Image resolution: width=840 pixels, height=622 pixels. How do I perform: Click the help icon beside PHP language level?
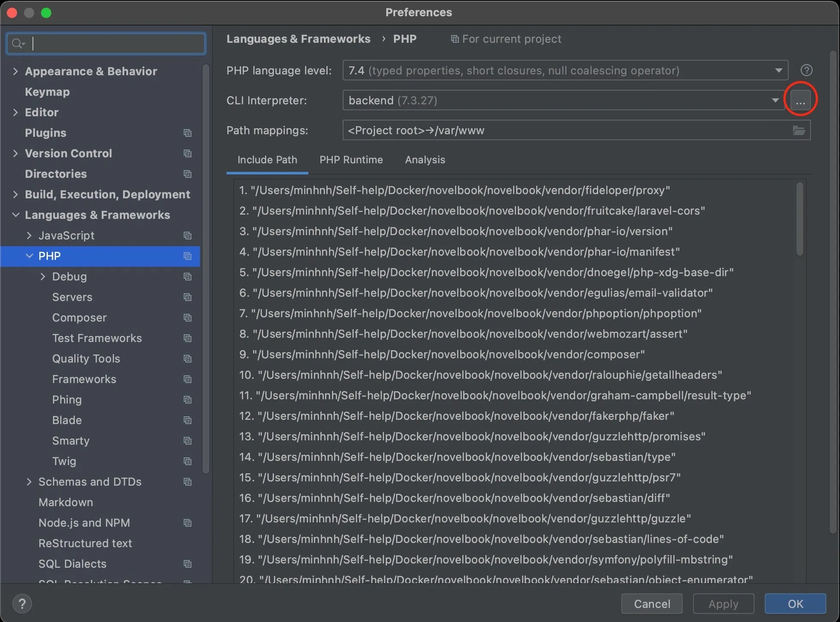point(806,70)
